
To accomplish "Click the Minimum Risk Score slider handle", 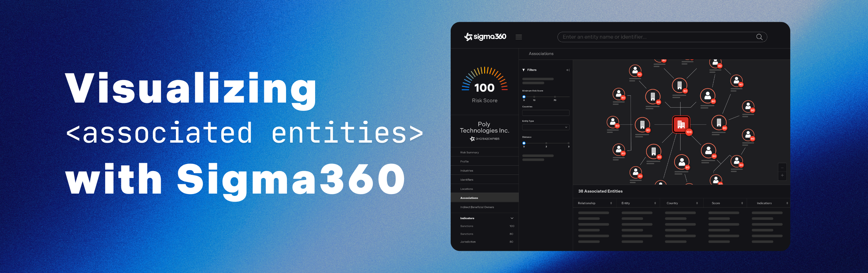I will pos(524,97).
